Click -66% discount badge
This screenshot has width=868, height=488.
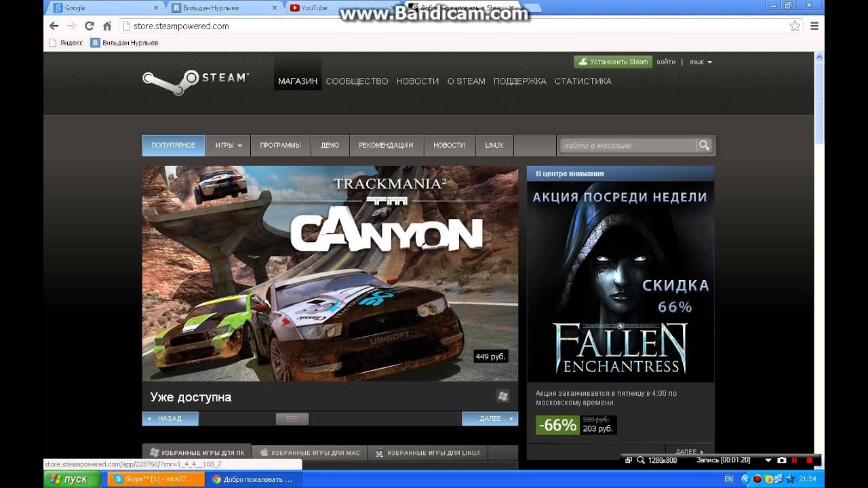pos(557,425)
